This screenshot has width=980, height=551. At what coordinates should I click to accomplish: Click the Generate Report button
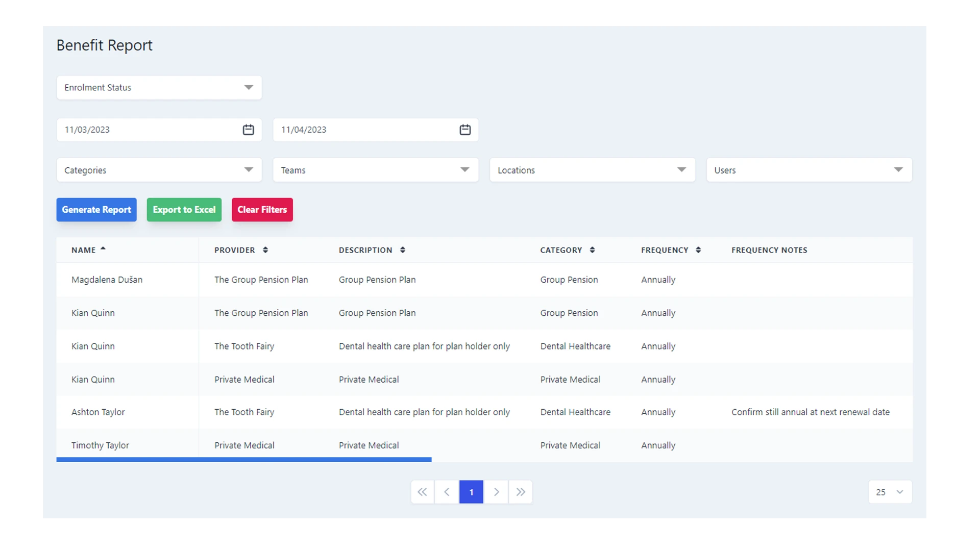pos(96,210)
